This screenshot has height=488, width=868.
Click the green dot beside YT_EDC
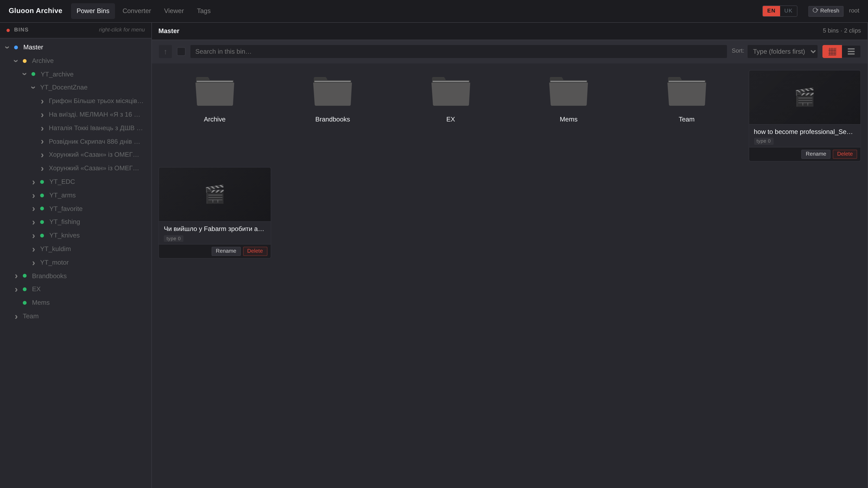coord(42,182)
